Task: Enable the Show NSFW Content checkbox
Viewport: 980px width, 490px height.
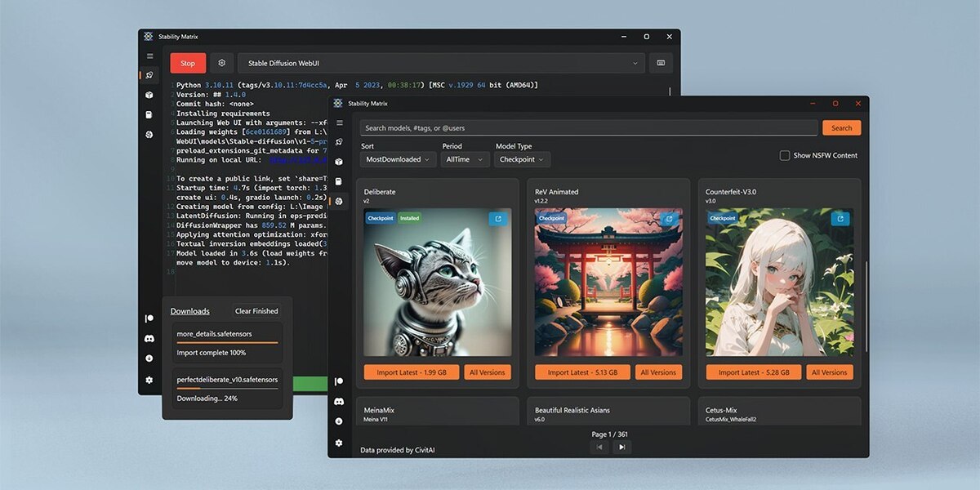Action: coord(785,155)
